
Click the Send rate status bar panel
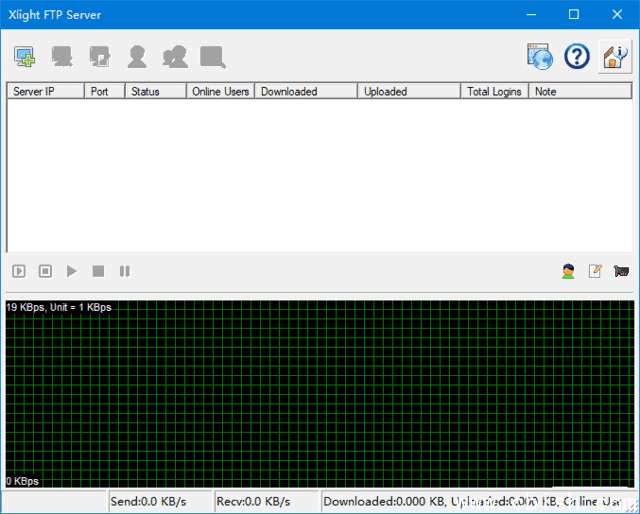[158, 500]
